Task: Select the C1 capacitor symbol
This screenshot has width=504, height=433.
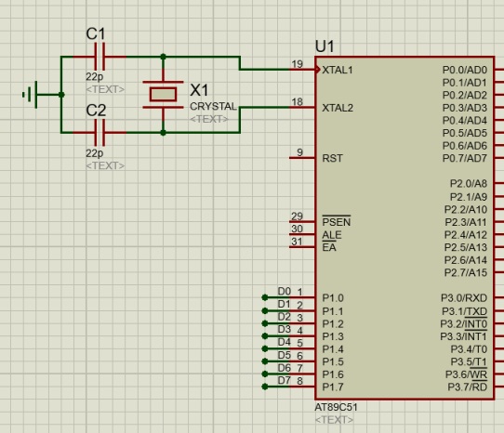Action: coord(99,57)
